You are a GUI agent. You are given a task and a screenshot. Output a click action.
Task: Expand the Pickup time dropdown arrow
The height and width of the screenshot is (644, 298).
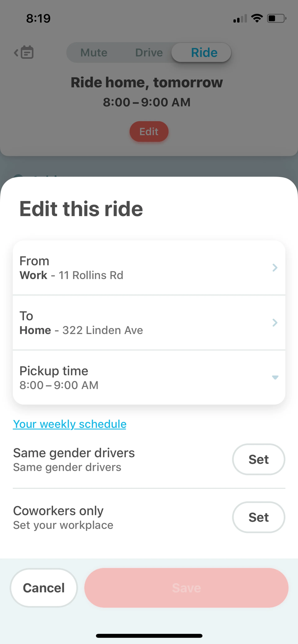coord(275,378)
